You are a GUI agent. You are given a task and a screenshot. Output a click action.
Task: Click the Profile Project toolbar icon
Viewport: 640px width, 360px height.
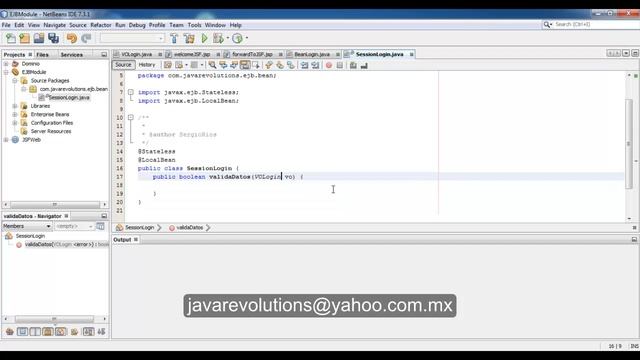point(237,38)
